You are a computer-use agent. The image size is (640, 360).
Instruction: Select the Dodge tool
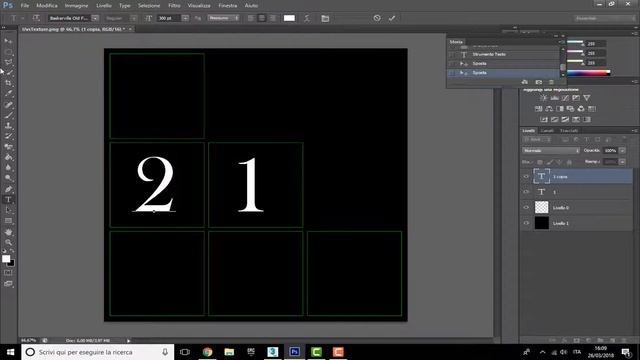tap(8, 178)
